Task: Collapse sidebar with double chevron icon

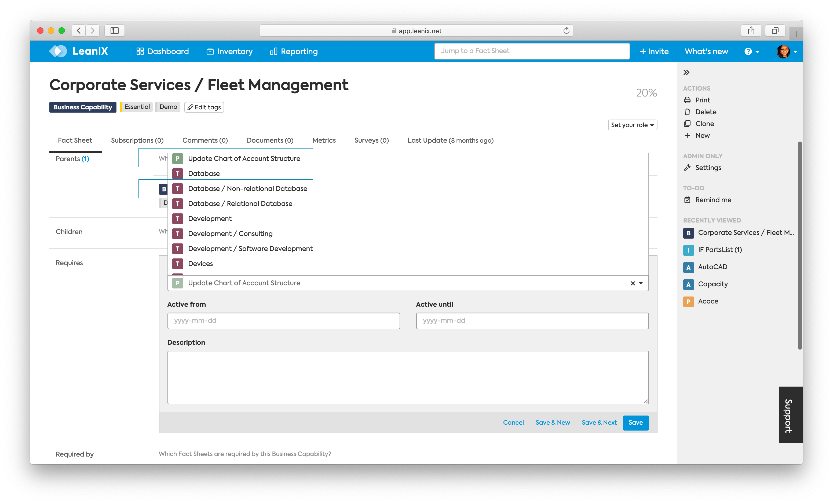Action: click(x=686, y=72)
